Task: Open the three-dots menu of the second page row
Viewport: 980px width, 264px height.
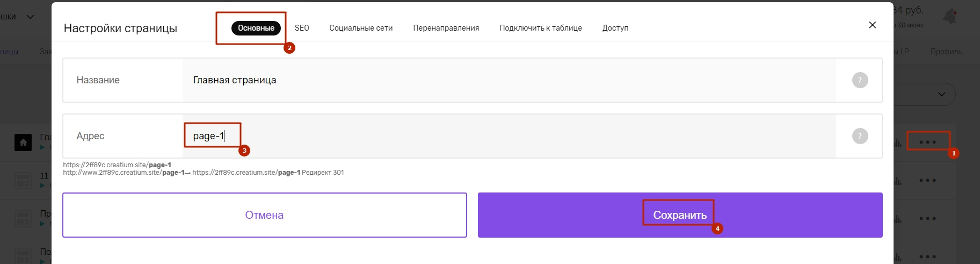Action: tap(927, 180)
